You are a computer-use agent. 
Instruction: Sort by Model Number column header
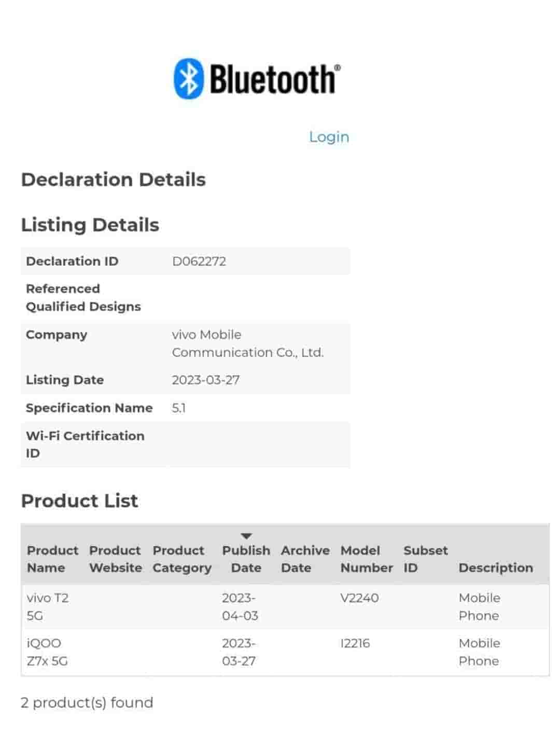(x=366, y=559)
